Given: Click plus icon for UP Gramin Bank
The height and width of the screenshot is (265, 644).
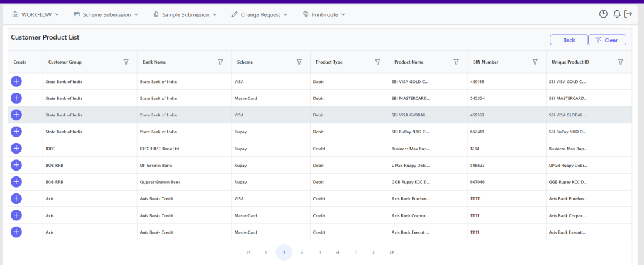Looking at the screenshot, I should pos(16,165).
